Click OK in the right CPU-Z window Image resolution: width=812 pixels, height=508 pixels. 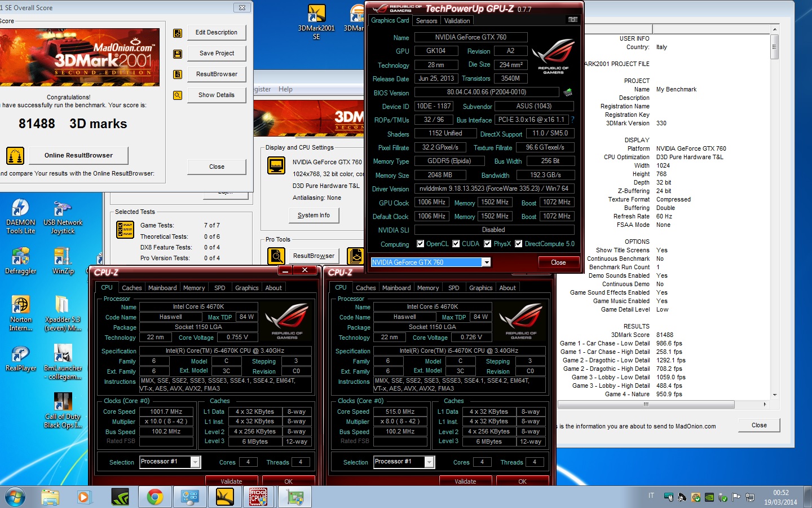click(522, 481)
